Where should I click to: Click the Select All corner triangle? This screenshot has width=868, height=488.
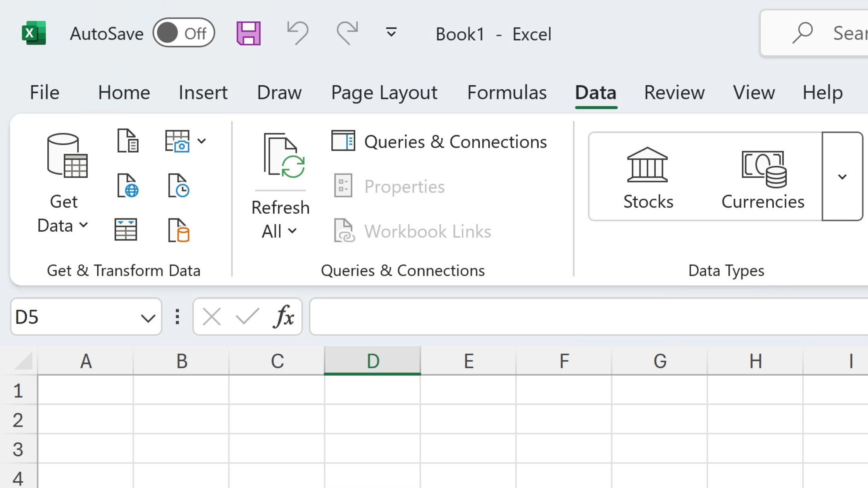24,361
